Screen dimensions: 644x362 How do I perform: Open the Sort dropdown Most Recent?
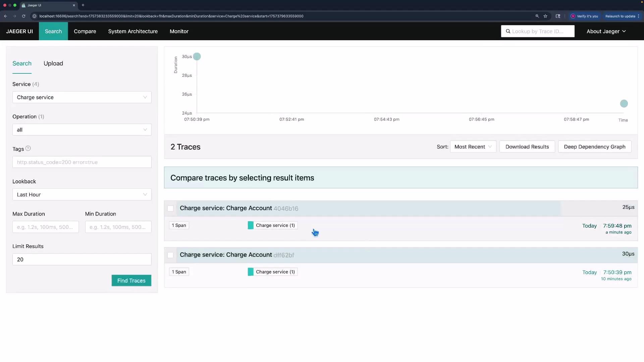tap(473, 147)
